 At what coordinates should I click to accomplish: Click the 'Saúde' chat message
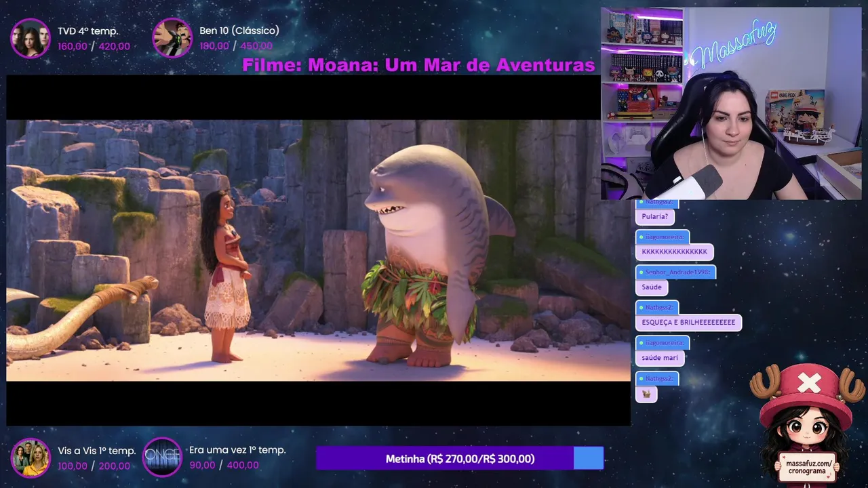pyautogui.click(x=652, y=287)
